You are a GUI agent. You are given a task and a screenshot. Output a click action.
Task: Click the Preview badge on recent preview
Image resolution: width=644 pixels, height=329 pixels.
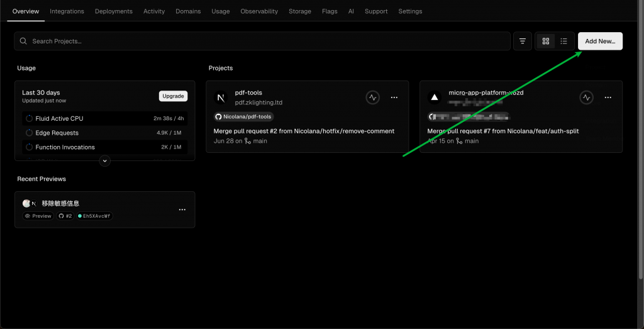point(38,216)
